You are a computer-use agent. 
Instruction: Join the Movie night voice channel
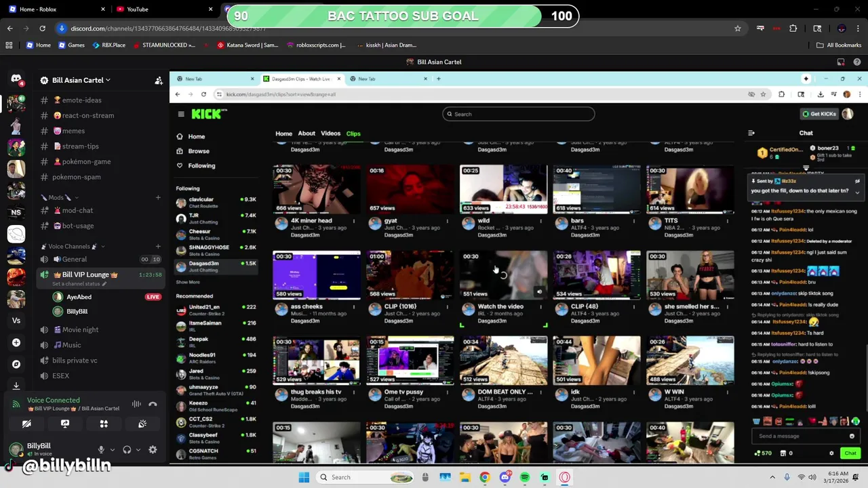(80, 329)
